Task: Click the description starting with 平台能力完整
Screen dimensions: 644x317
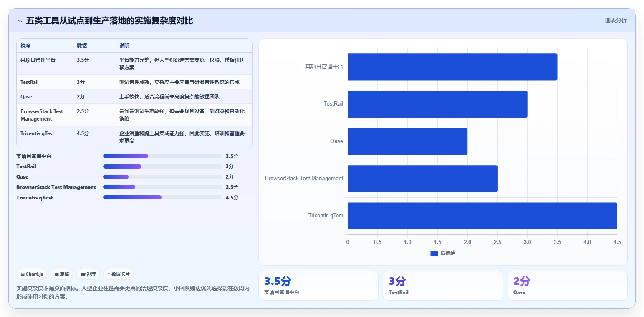Action: [x=182, y=63]
